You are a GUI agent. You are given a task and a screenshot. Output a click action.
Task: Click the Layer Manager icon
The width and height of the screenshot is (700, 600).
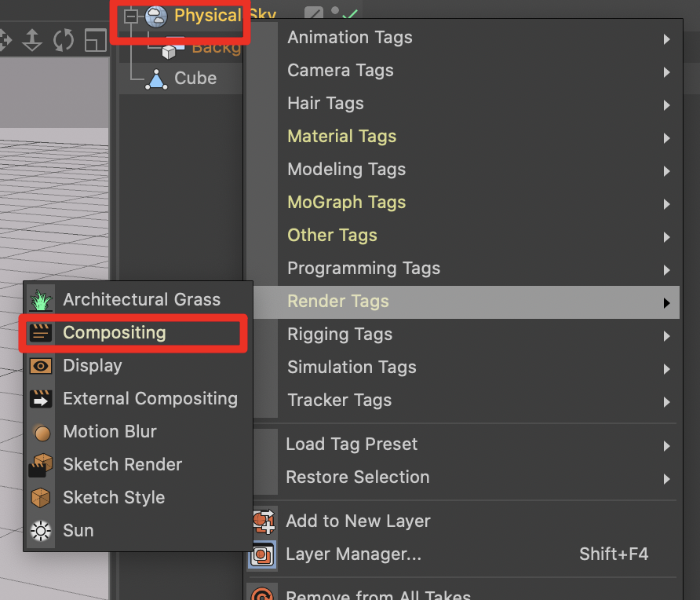click(262, 555)
